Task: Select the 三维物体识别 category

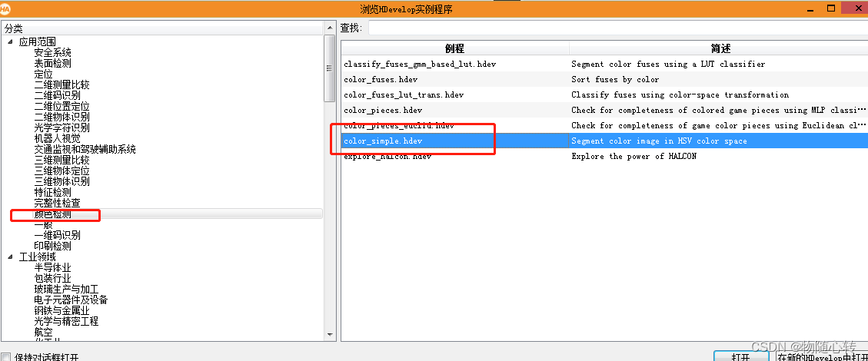Action: [62, 181]
